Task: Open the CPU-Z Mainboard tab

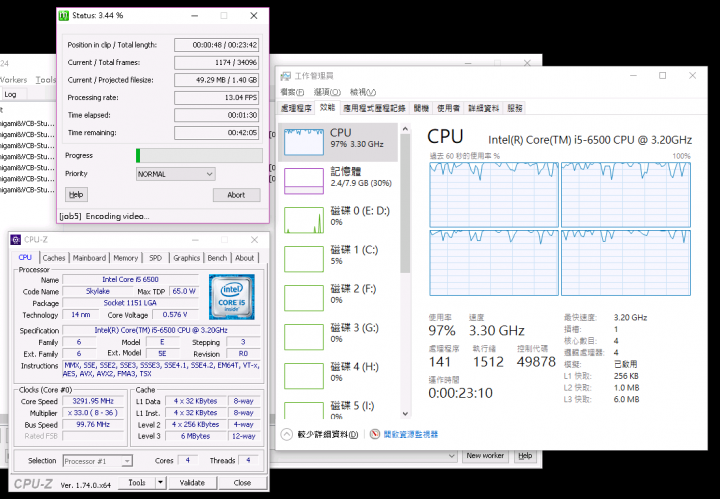Action: coord(89,258)
